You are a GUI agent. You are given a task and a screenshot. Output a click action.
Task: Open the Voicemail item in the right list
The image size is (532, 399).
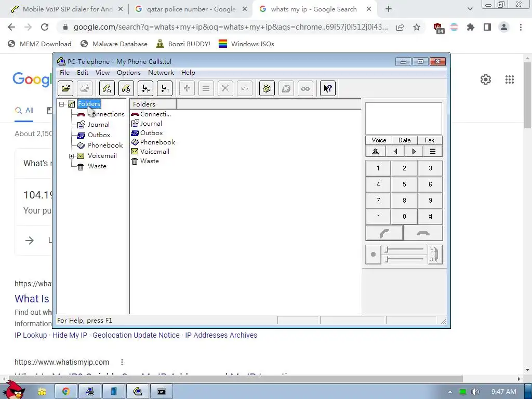tap(150, 152)
